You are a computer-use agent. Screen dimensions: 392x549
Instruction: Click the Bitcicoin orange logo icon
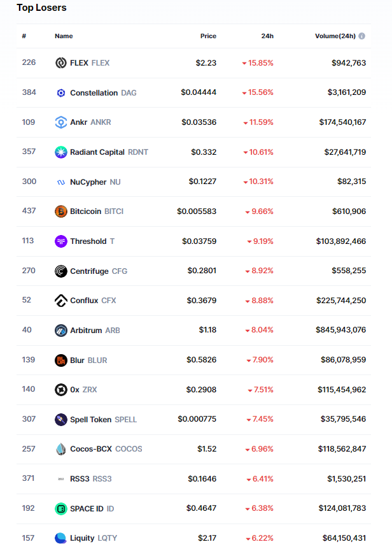(x=61, y=211)
